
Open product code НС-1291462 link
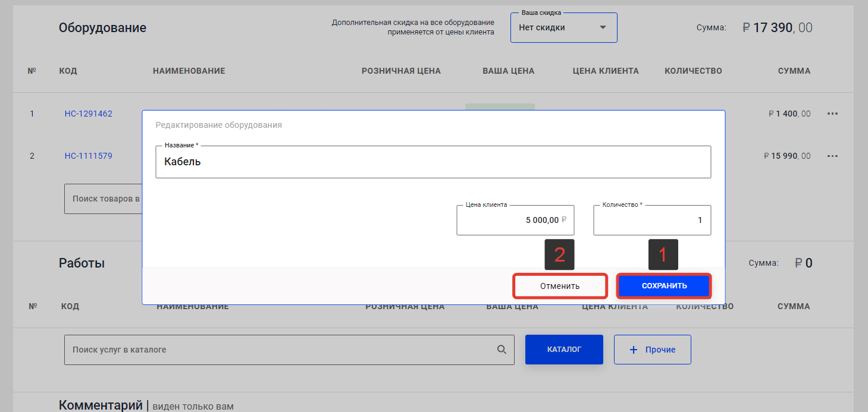(x=89, y=114)
